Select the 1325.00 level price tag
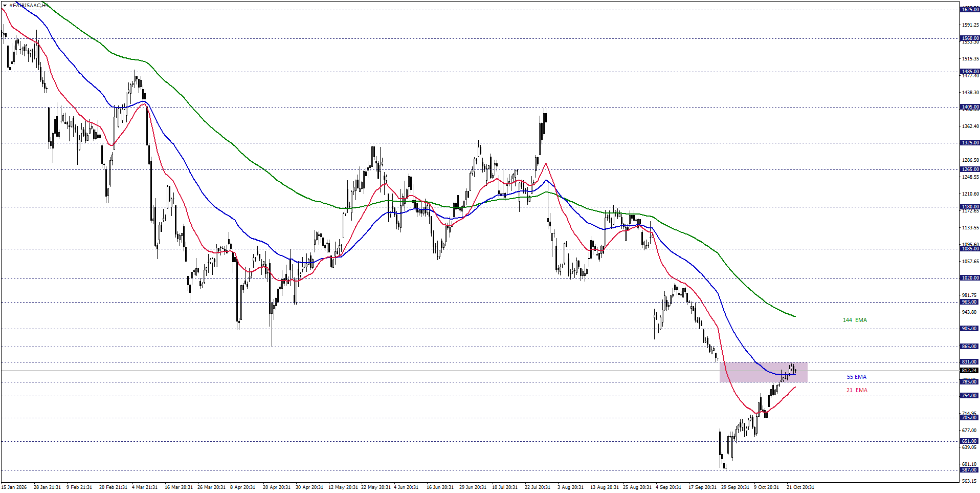The width and height of the screenshot is (980, 493). click(969, 143)
